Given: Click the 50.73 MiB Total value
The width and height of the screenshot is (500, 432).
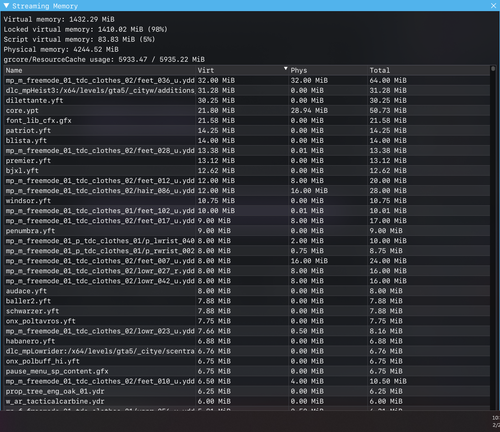Looking at the screenshot, I should point(388,110).
